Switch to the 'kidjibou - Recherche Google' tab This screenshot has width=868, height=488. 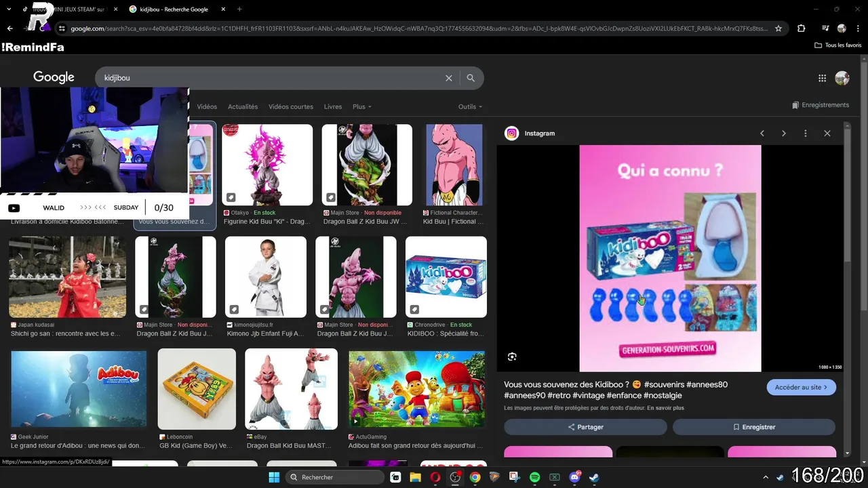[x=178, y=9]
